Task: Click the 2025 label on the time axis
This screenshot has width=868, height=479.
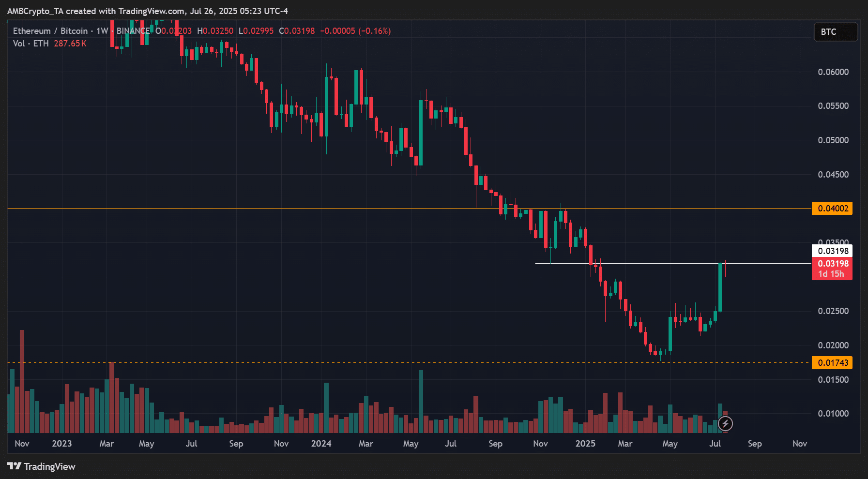Action: click(x=585, y=444)
